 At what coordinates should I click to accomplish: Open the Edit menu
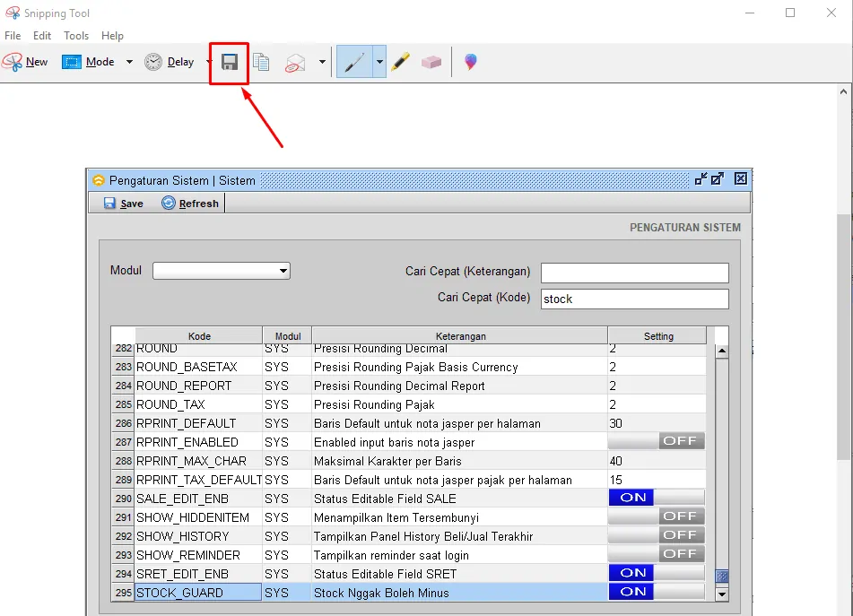[42, 36]
